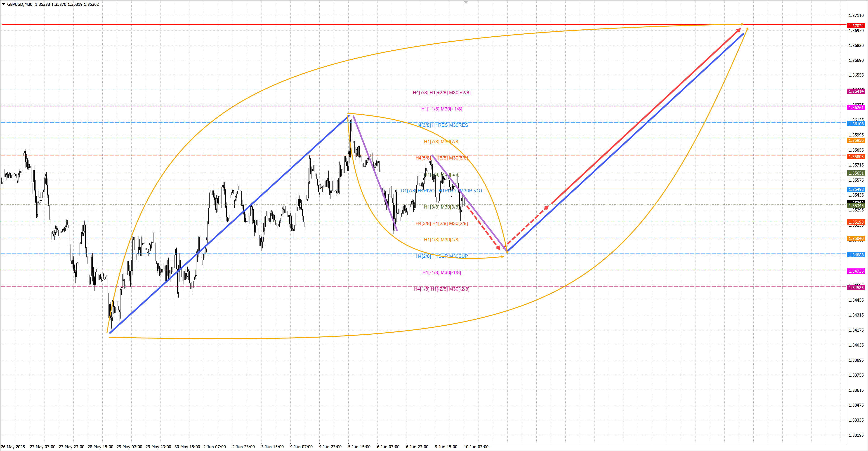Image resolution: width=868 pixels, height=451 pixels.
Task: Select the H4[7/8] H1[+2/8] M30[+2/8] label
Action: coord(441,93)
